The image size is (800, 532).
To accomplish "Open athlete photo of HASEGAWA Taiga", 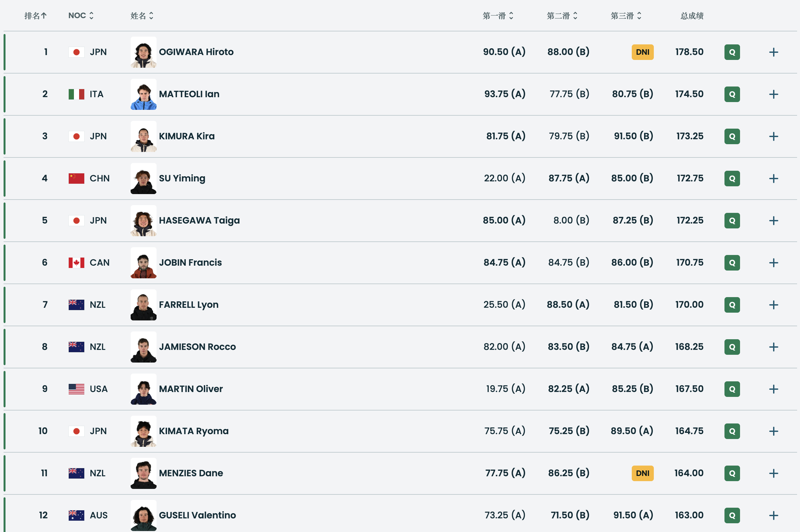I will coord(143,221).
